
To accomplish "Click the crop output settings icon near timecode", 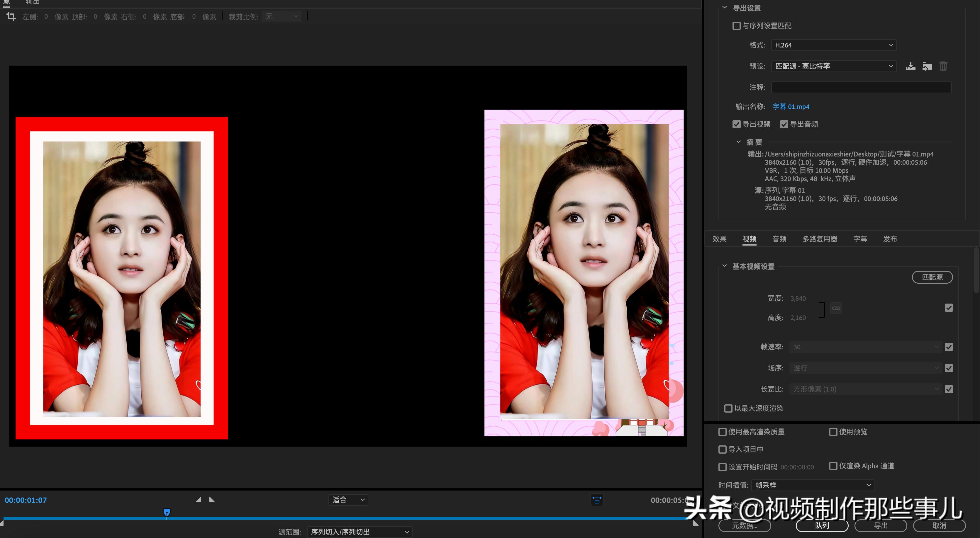I will pyautogui.click(x=596, y=500).
